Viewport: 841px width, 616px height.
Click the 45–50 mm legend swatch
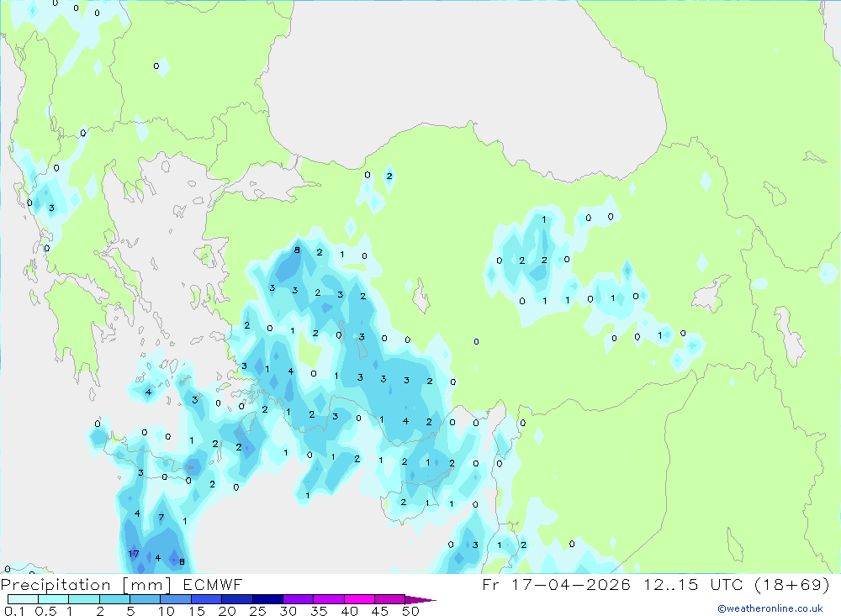(x=390, y=599)
